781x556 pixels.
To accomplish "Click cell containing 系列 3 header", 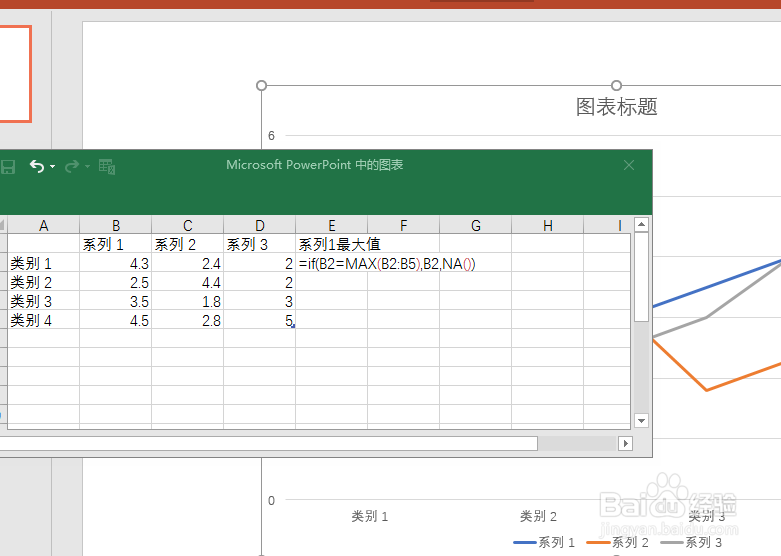I will tap(260, 244).
